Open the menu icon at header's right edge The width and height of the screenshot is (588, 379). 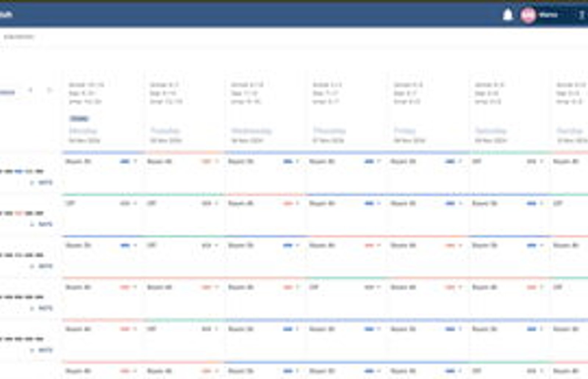click(582, 15)
